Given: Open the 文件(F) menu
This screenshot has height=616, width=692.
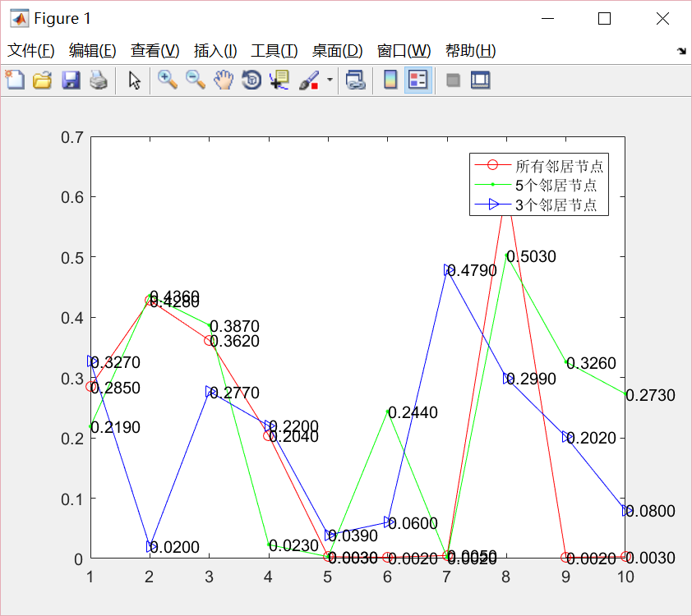Looking at the screenshot, I should point(31,51).
